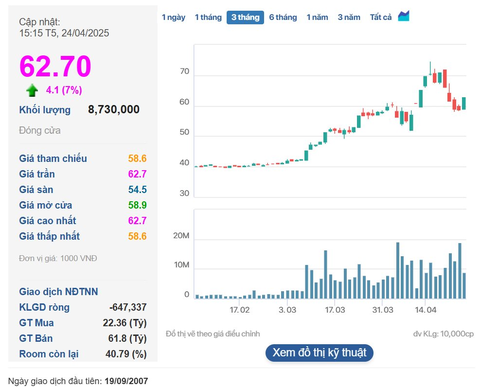Click the Room còn lại percentage value
The image size is (480, 387).
[x=126, y=354]
